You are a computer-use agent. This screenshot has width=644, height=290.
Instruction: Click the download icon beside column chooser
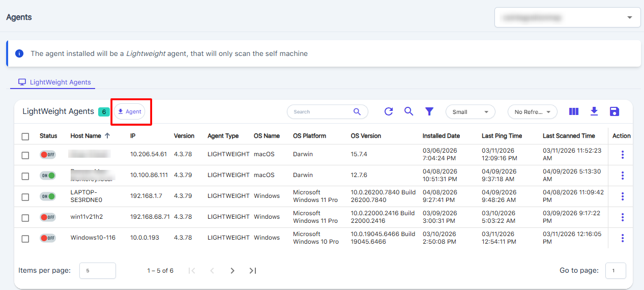[594, 111]
